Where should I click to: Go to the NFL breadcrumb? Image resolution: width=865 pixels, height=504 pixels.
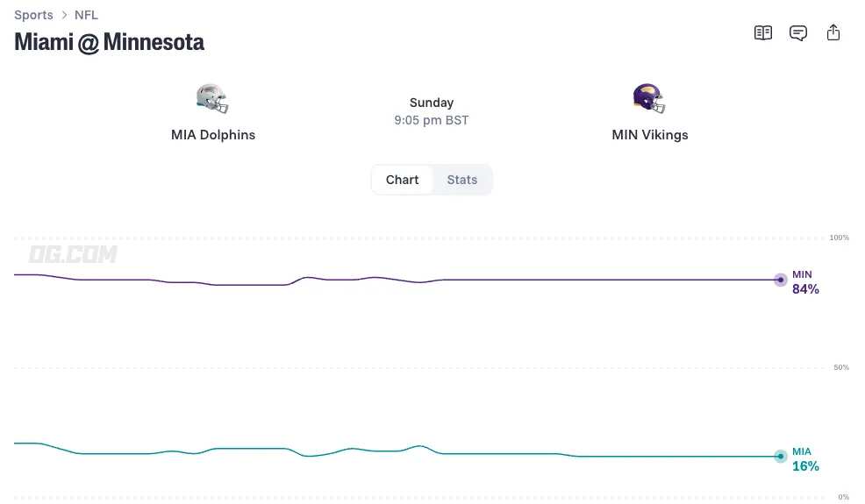[86, 15]
